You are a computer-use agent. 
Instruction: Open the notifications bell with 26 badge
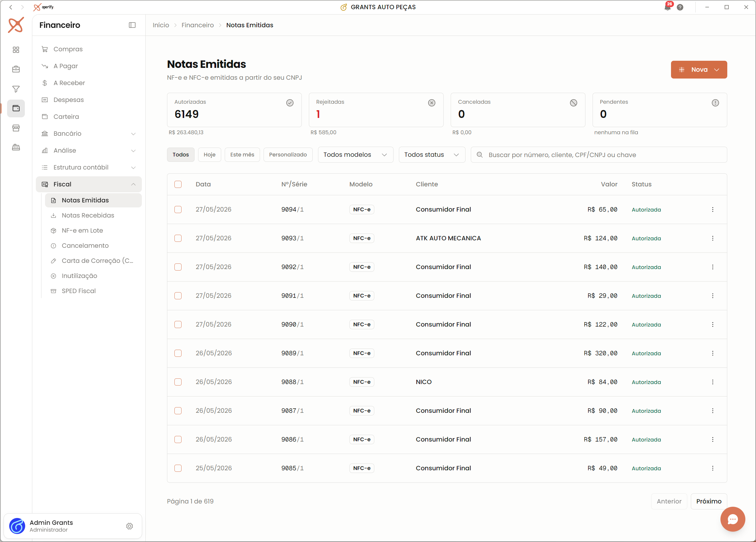pyautogui.click(x=668, y=7)
